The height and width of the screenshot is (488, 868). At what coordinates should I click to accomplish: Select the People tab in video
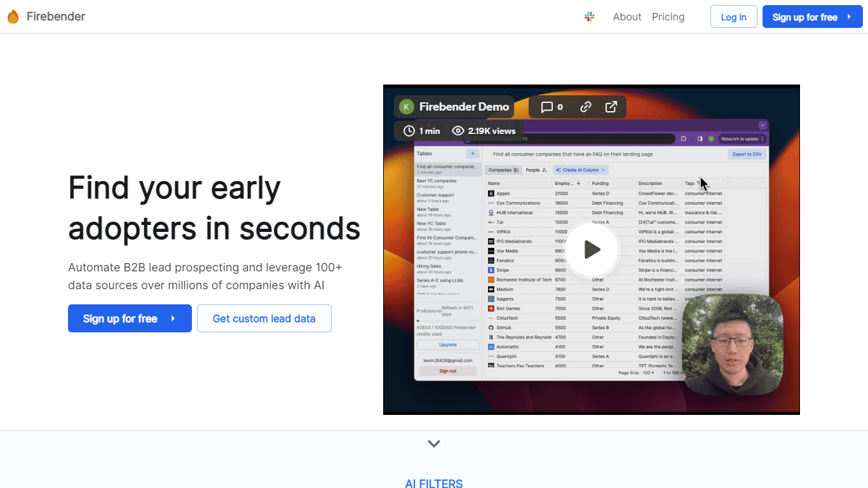pyautogui.click(x=536, y=170)
